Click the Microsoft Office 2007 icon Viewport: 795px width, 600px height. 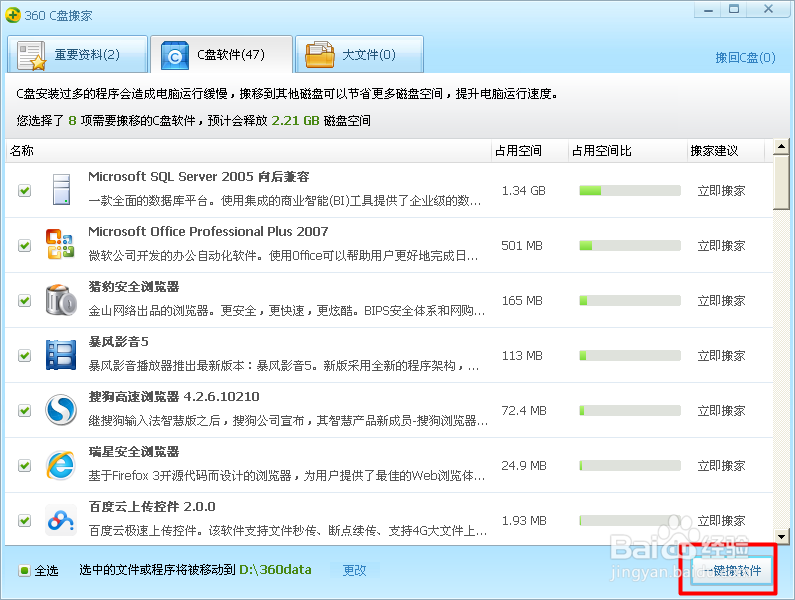(x=60, y=244)
